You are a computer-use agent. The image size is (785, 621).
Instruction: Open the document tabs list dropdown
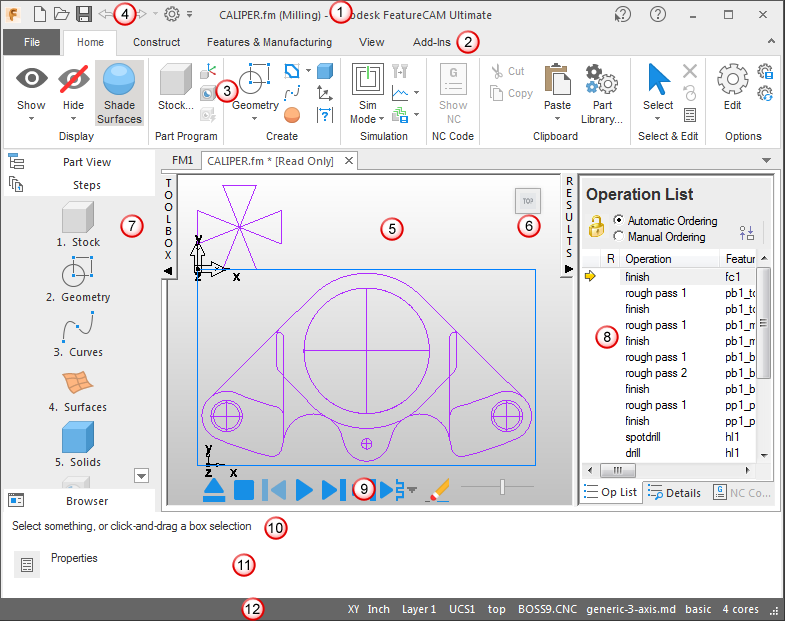tap(766, 160)
